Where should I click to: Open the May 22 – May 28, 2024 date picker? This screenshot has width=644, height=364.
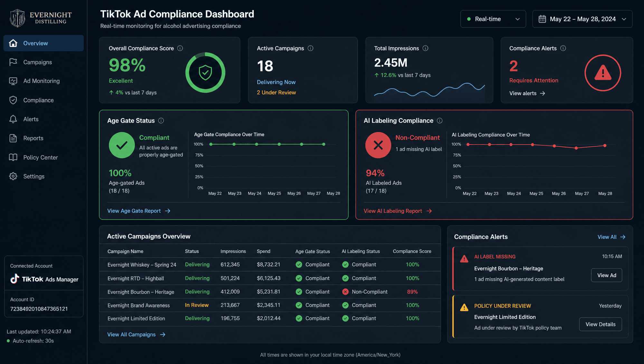582,19
